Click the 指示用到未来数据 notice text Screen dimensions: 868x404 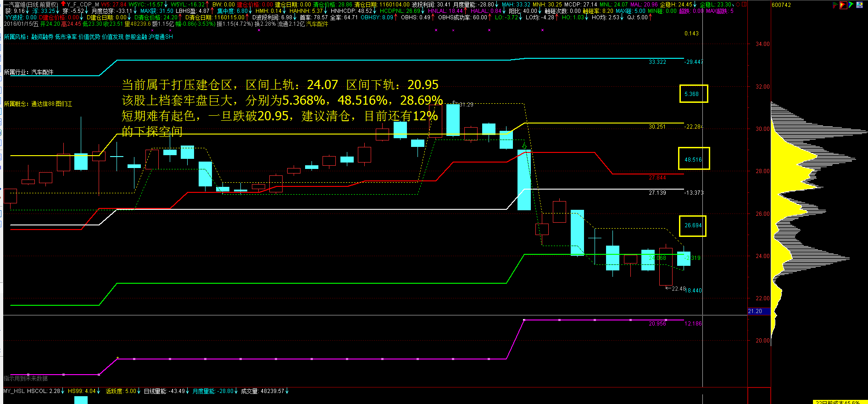pyautogui.click(x=26, y=378)
